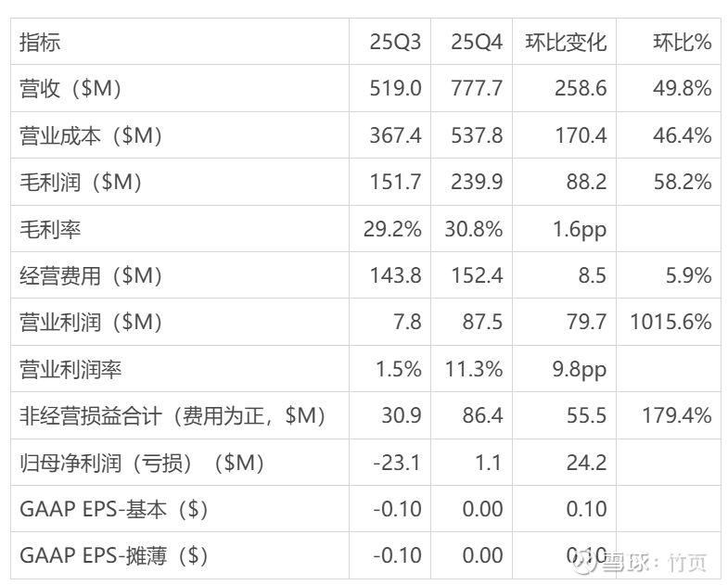This screenshot has width=728, height=585.
Task: Select the 25Q4 column header
Action: tap(476, 42)
